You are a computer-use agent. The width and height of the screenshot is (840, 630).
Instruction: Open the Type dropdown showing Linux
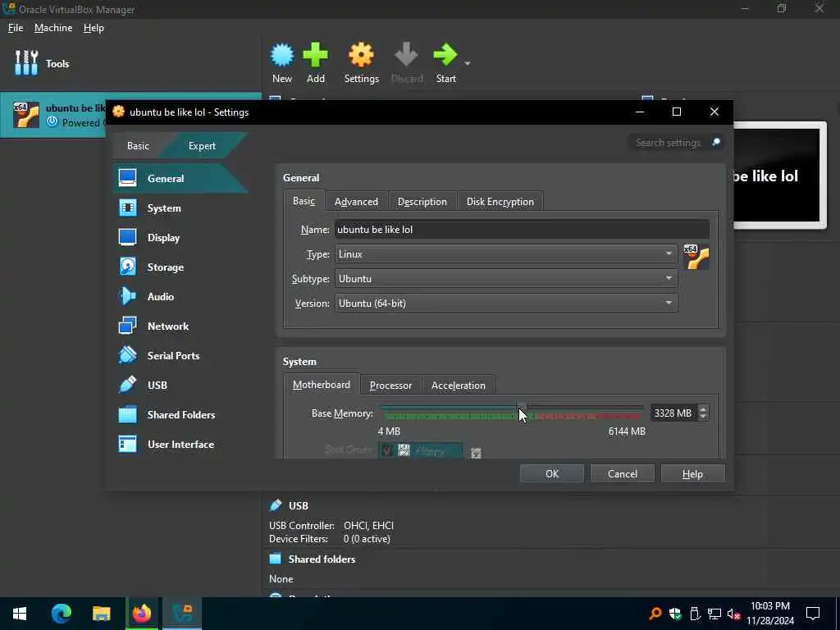(x=505, y=254)
